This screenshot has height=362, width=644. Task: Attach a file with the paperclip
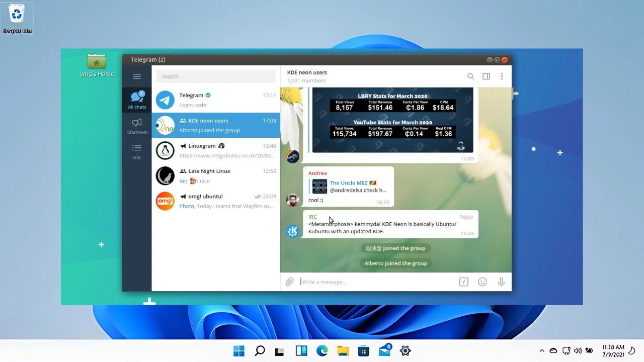click(x=289, y=282)
